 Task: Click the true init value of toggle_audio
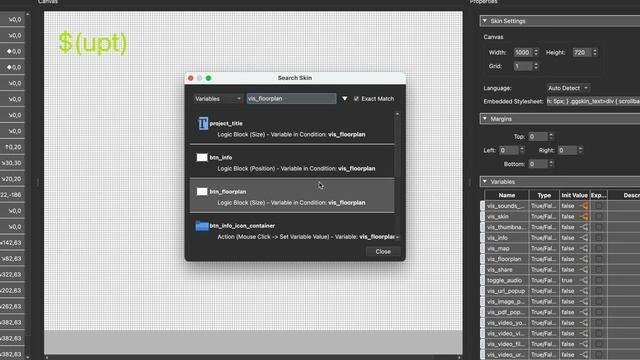[x=567, y=280]
